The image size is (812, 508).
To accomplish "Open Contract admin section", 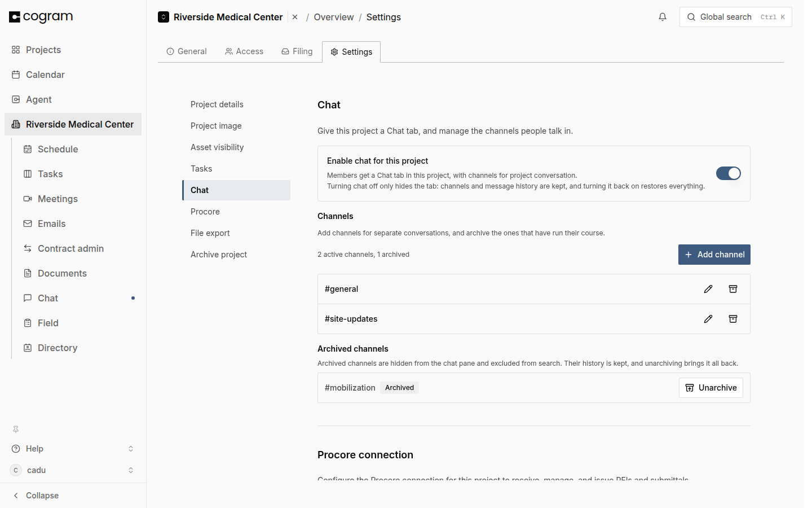I will 79,248.
